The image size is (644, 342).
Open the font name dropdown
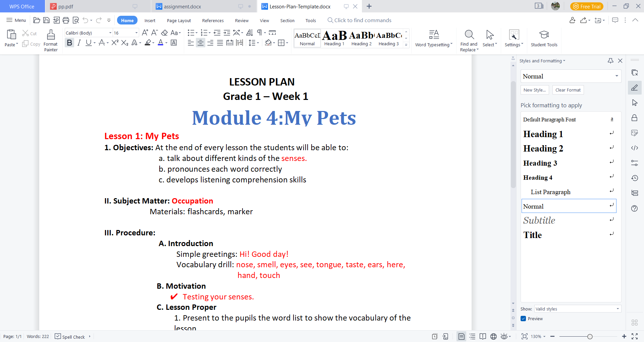(110, 33)
